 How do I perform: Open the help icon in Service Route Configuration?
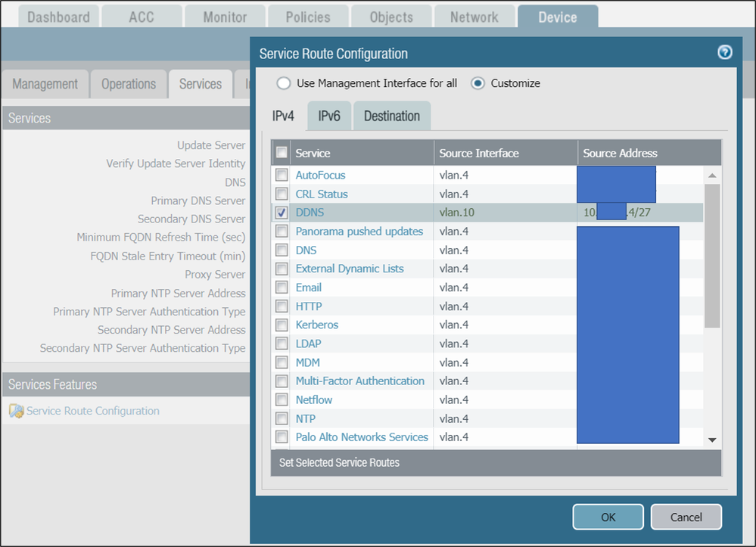(725, 52)
